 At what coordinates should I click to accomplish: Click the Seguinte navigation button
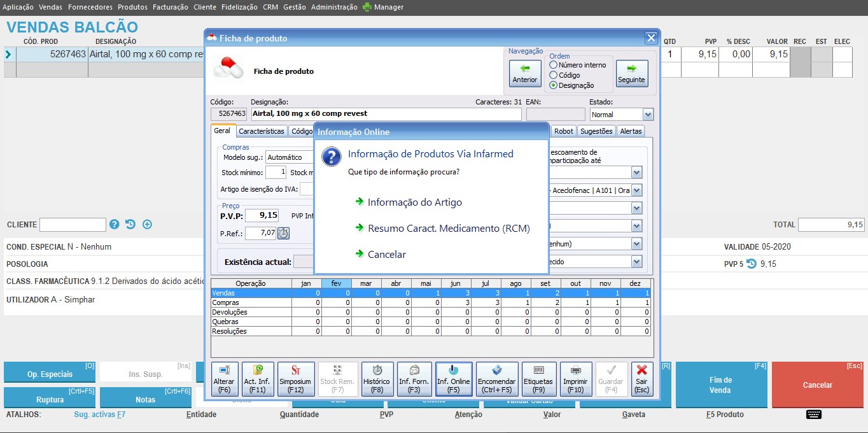632,73
